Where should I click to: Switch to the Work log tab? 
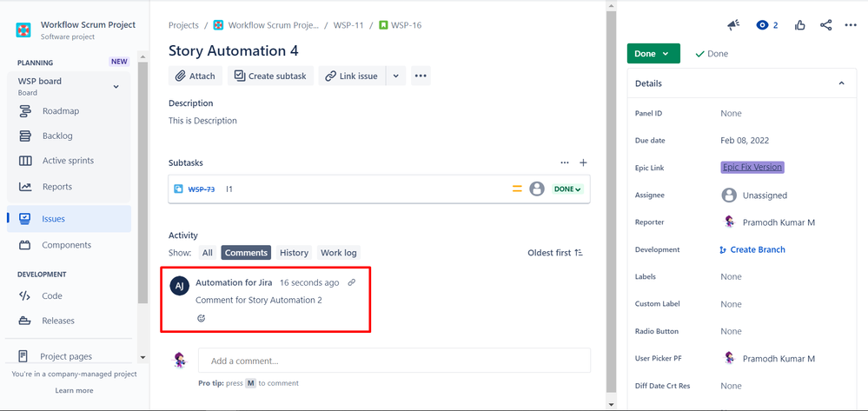(x=339, y=253)
